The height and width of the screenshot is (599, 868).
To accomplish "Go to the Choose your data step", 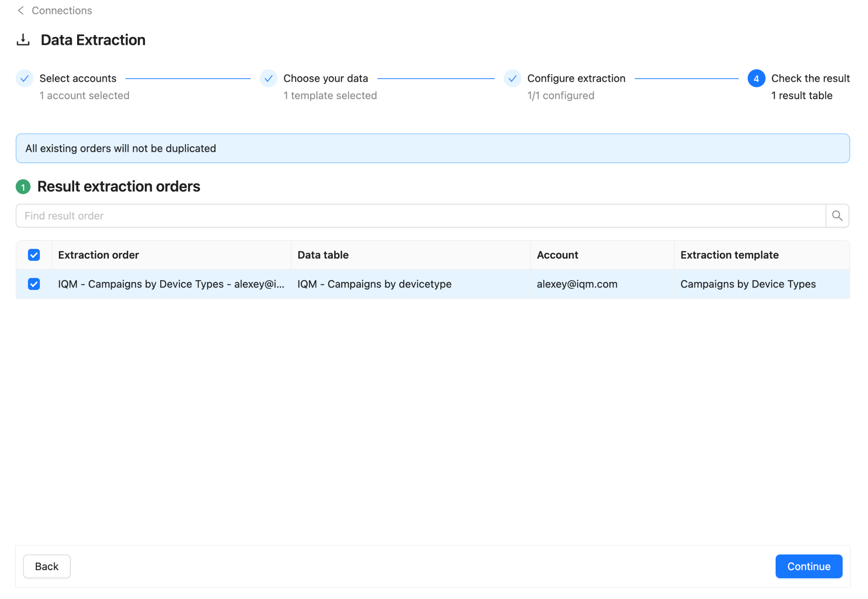I will 325,78.
